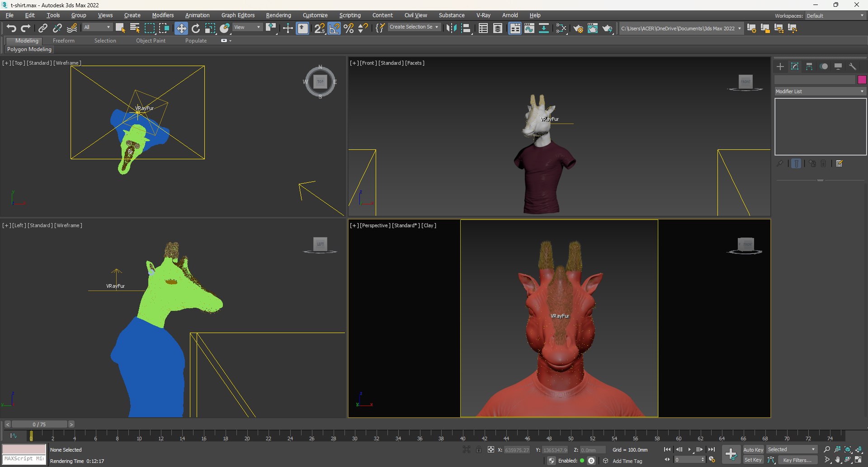Open the Utilities command panel tab
The image size is (868, 467).
coord(853,67)
